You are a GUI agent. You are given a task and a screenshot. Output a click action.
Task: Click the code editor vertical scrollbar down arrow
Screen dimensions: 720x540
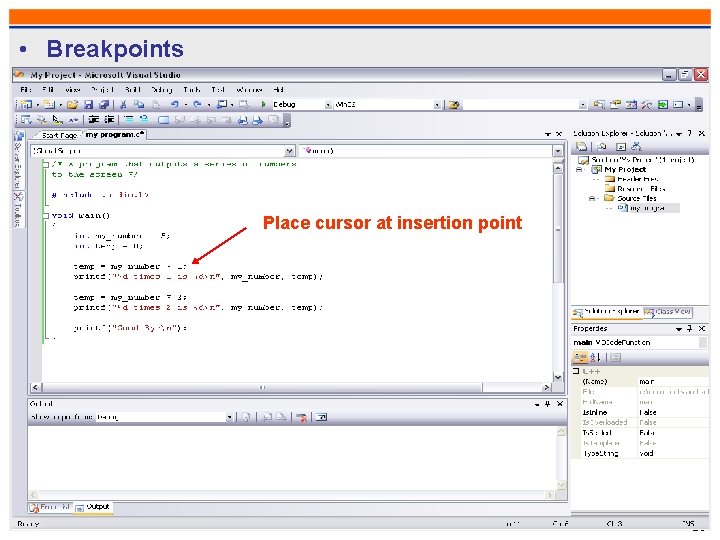tap(558, 377)
